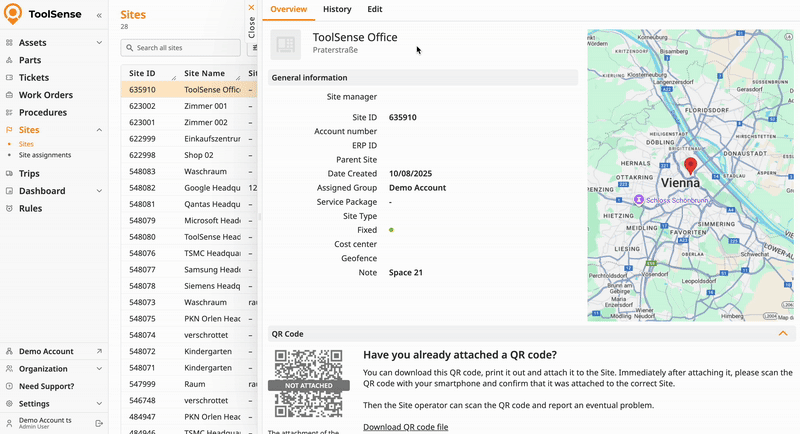800x434 pixels.
Task: Click the logout icon at bottom left
Action: pyautogui.click(x=99, y=423)
